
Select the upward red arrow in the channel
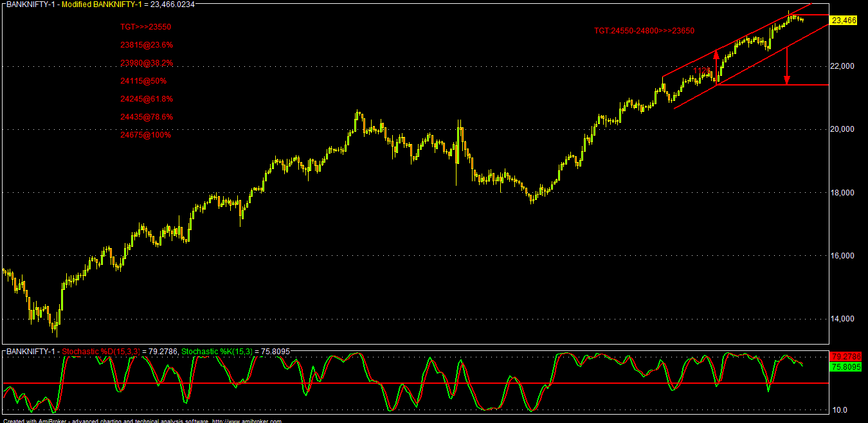(716, 67)
